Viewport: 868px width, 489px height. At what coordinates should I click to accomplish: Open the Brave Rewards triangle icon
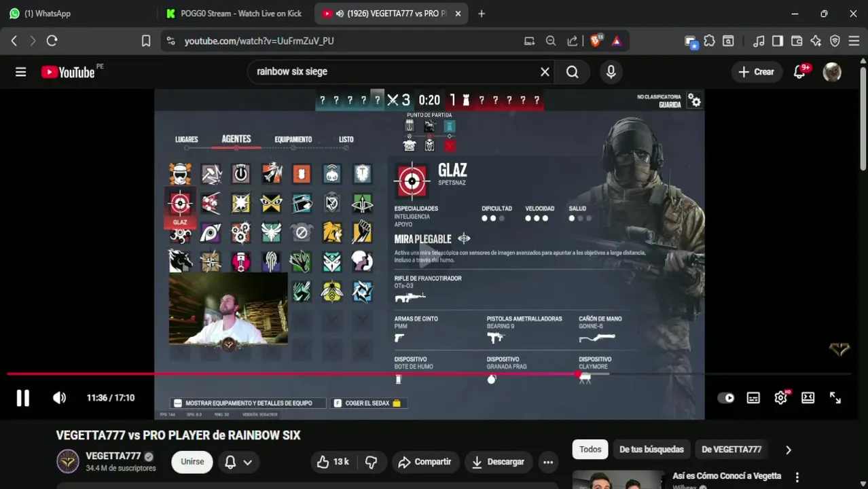click(617, 41)
